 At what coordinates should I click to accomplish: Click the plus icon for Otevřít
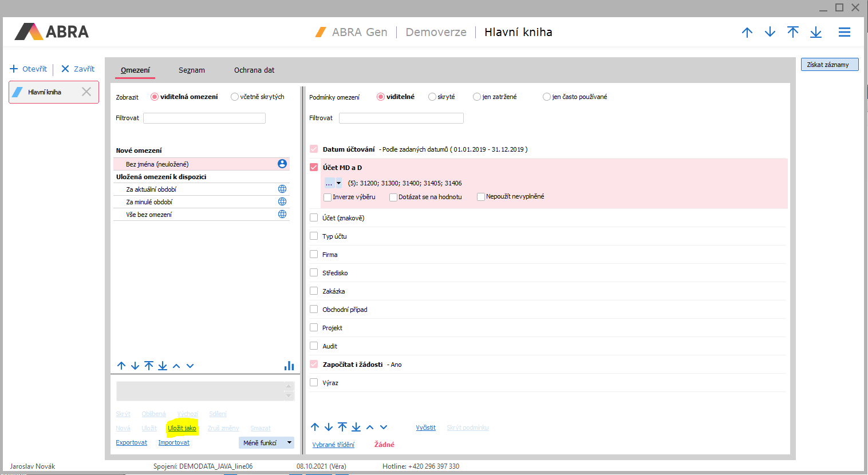coord(14,69)
